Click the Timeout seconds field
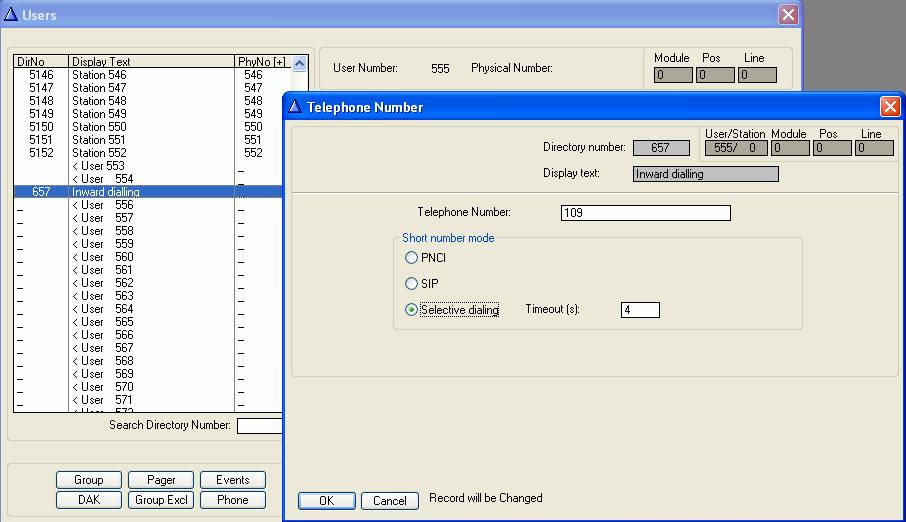Viewport: 906px width, 522px height. [x=640, y=310]
